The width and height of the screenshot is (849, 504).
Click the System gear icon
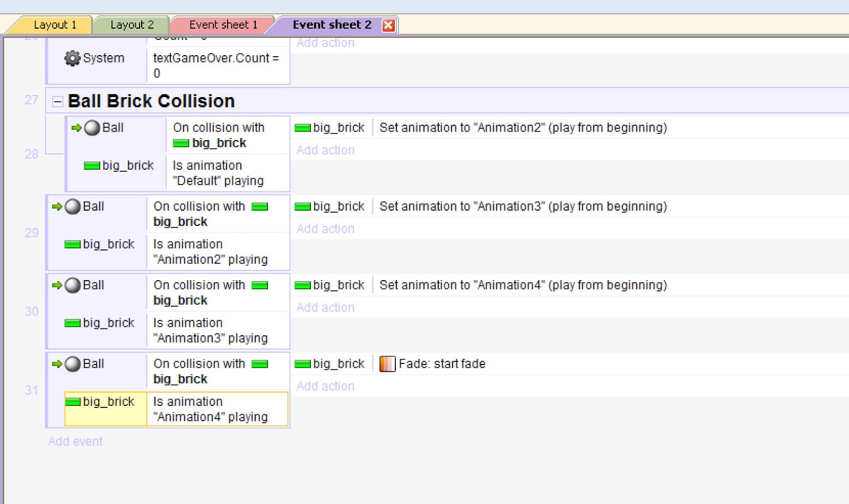click(x=72, y=58)
